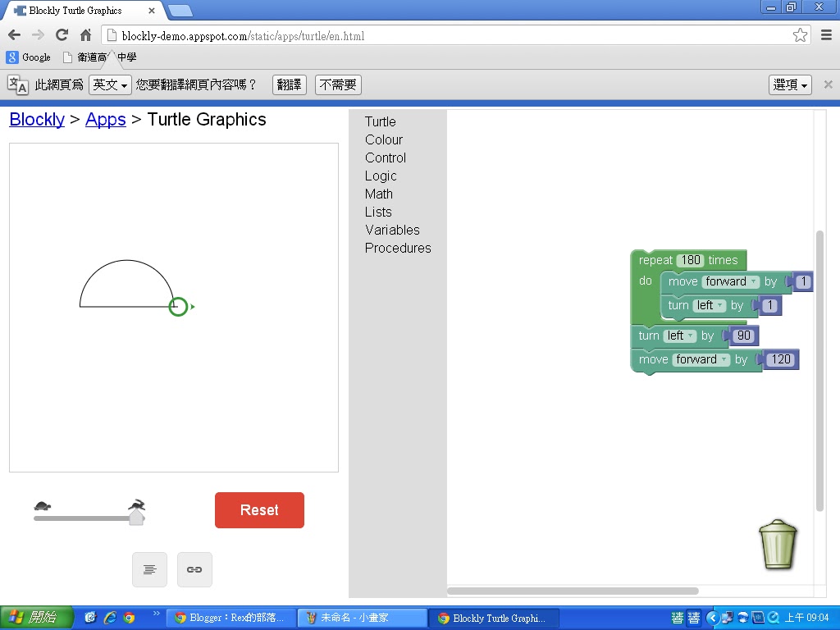
Task: Click the workspace horizontal scrollbar
Action: [573, 591]
